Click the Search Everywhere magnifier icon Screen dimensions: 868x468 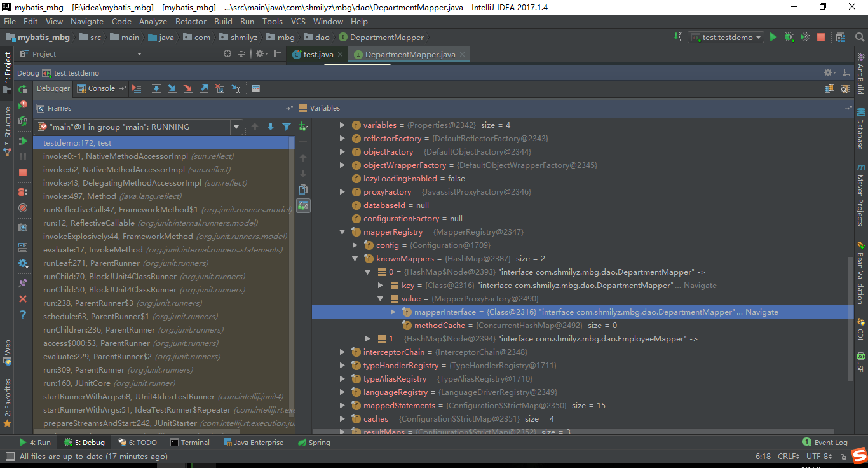tap(860, 37)
